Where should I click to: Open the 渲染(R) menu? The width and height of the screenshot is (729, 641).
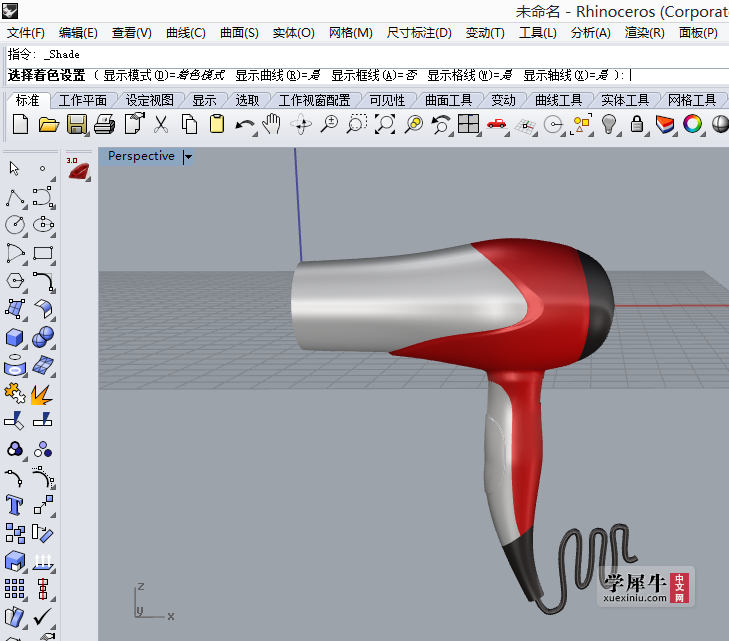coord(645,33)
